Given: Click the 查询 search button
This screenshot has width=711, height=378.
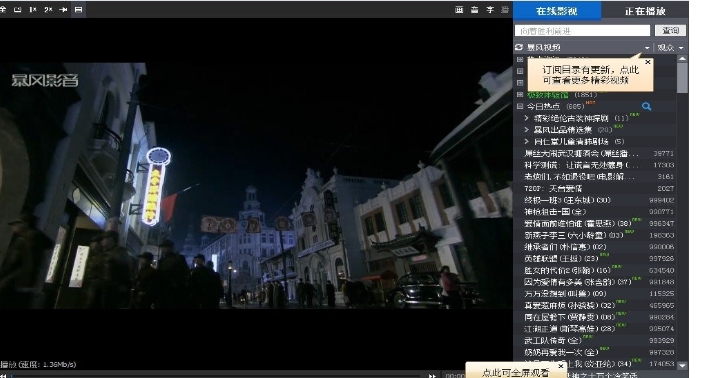Looking at the screenshot, I should point(670,30).
